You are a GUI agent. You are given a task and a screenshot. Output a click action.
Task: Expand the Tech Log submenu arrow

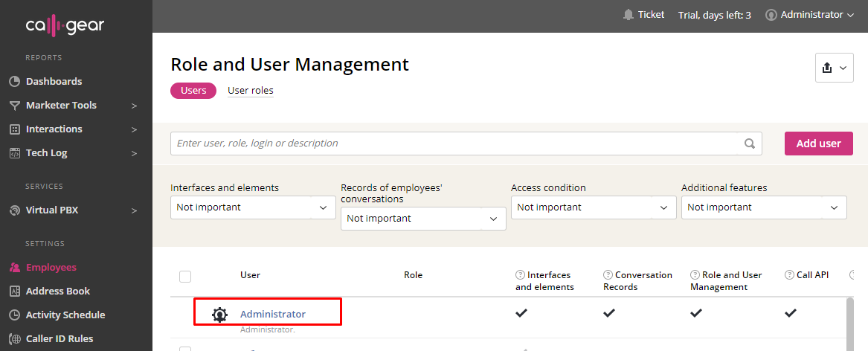134,153
